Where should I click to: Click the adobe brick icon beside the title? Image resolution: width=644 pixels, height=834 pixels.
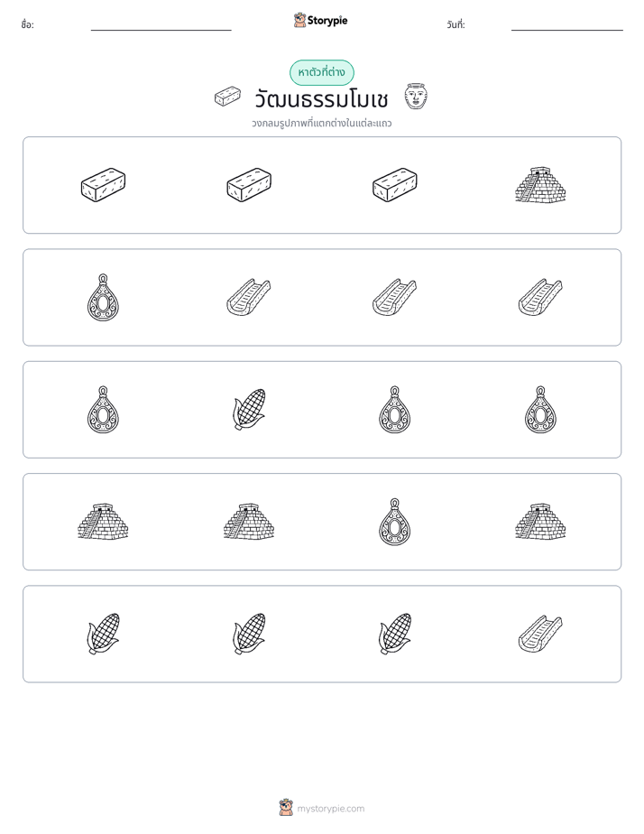click(227, 97)
